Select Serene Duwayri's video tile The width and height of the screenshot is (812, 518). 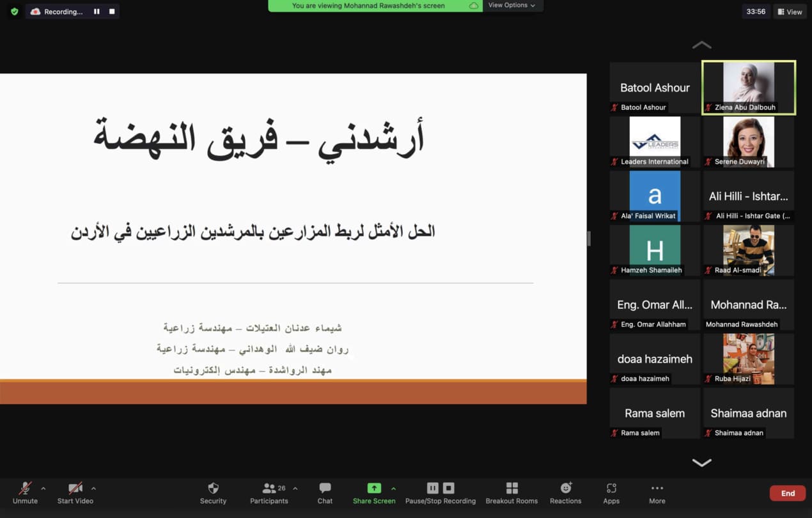[x=749, y=142]
